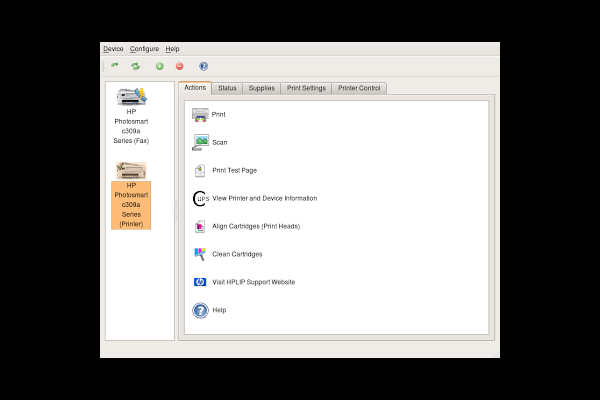Click the refresh devices toolbar icon

135,66
